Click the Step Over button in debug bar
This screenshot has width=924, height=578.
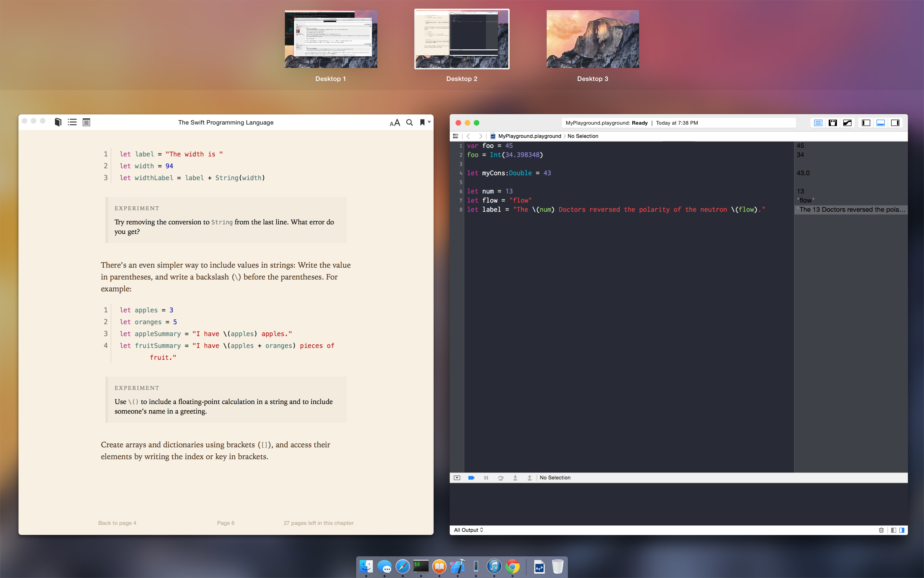click(500, 478)
